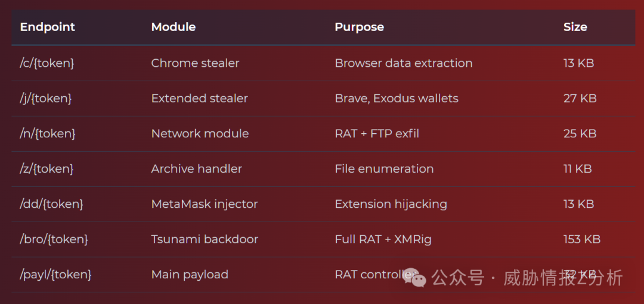
Task: Click the RAT + FTP exfil text
Action: click(377, 133)
